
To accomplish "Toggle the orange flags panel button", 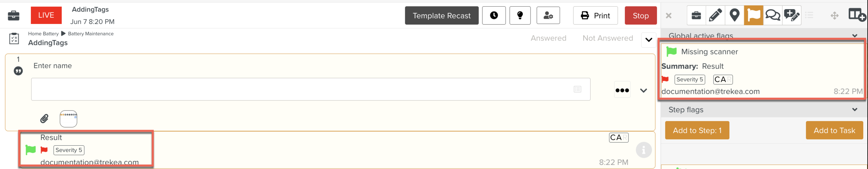I will (753, 16).
